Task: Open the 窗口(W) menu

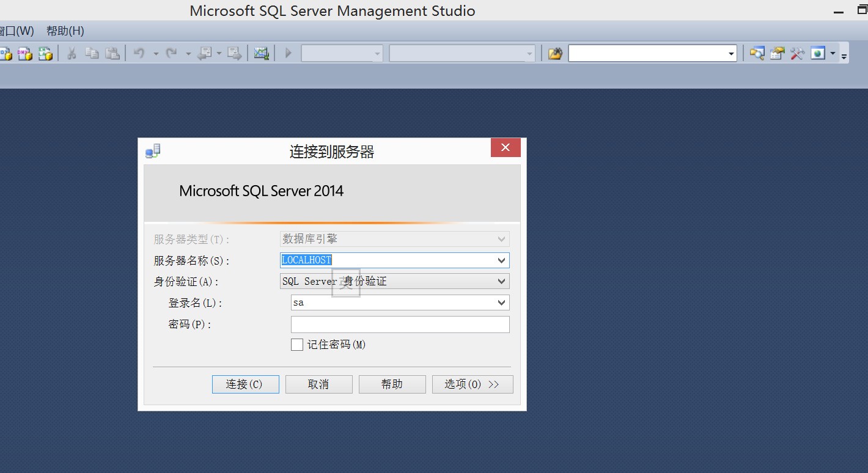Action: pyautogui.click(x=16, y=31)
